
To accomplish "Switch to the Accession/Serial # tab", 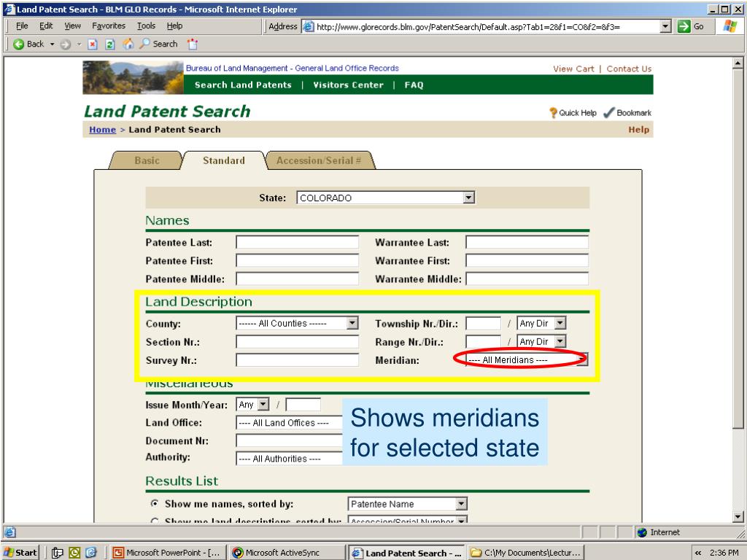I will point(319,160).
